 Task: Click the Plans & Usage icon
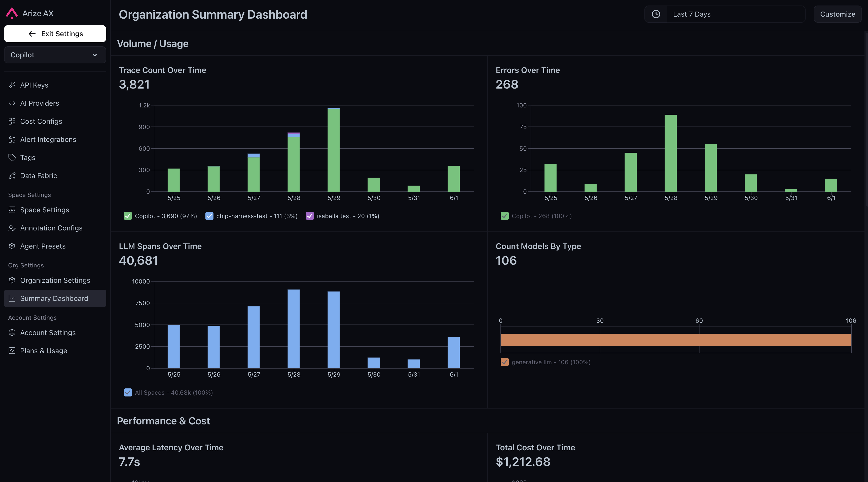[x=12, y=351]
